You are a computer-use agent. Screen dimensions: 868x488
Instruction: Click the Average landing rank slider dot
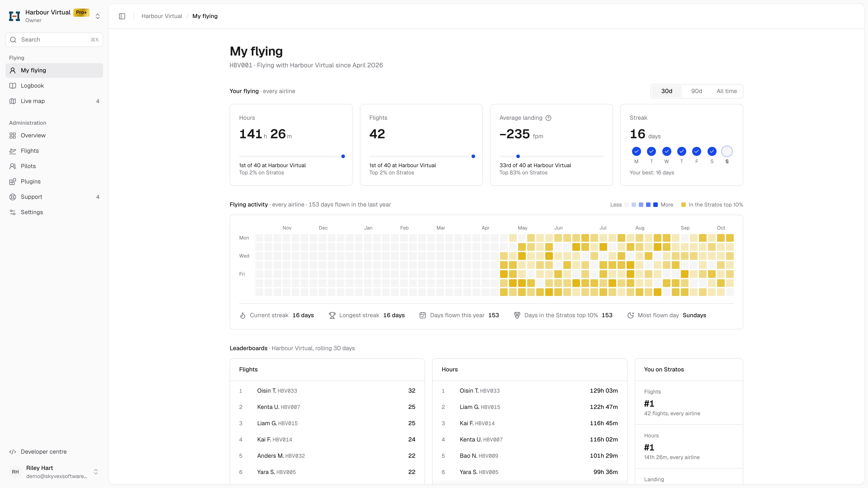(518, 156)
